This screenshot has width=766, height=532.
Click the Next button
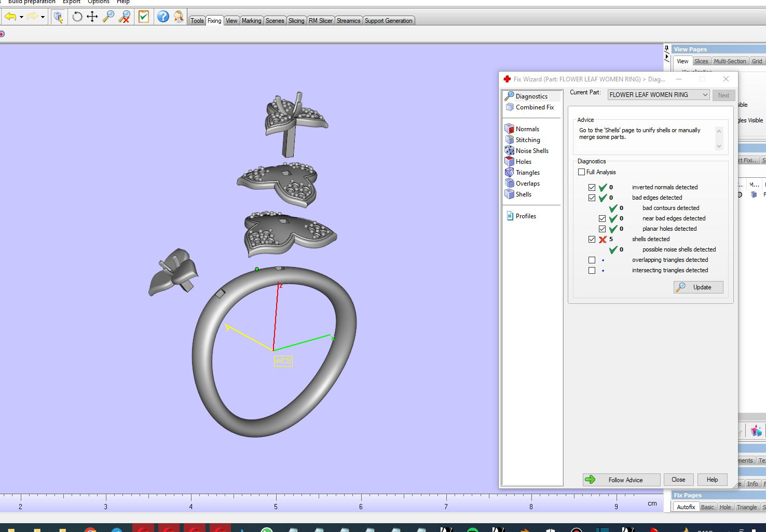[x=723, y=95]
